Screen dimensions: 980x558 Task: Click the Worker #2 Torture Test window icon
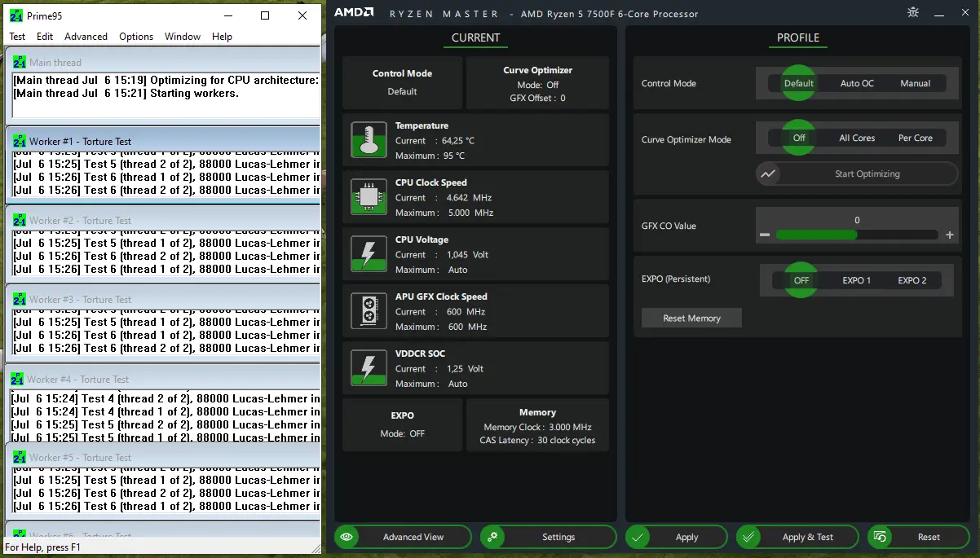[x=20, y=220]
